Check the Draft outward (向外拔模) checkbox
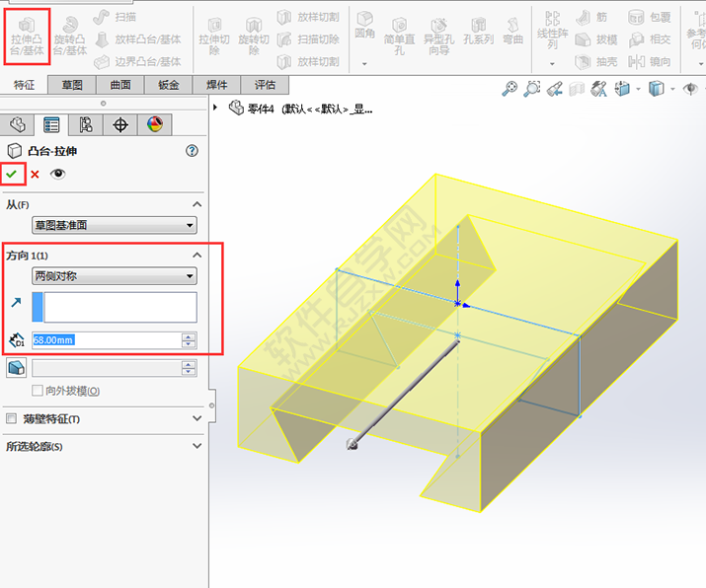 tap(38, 390)
